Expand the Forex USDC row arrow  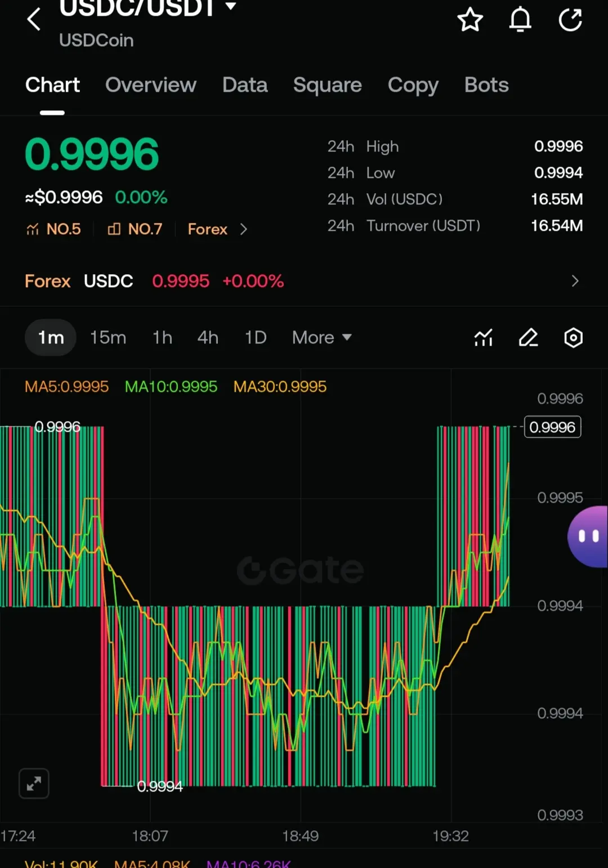click(x=575, y=281)
